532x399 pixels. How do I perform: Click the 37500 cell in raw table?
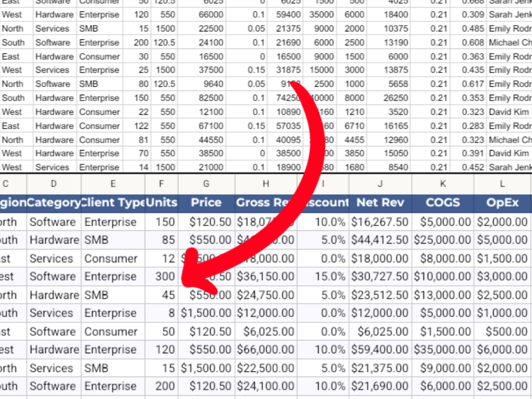pos(202,70)
